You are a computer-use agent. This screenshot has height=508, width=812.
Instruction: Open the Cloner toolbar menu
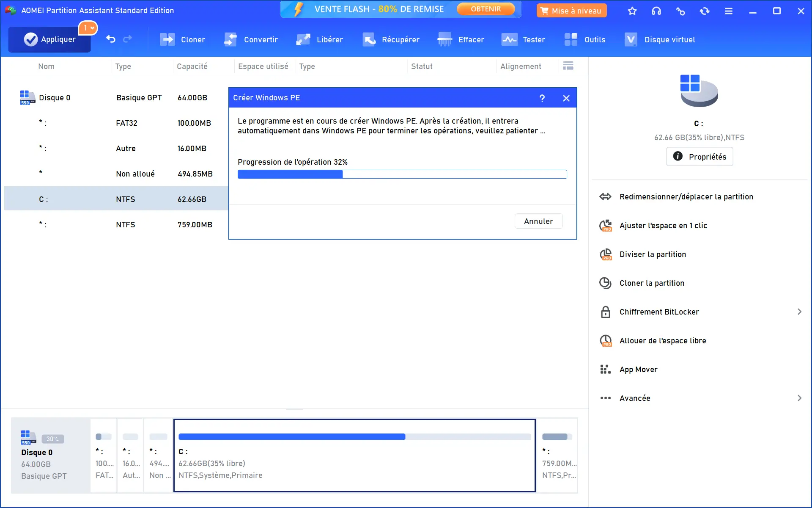183,39
